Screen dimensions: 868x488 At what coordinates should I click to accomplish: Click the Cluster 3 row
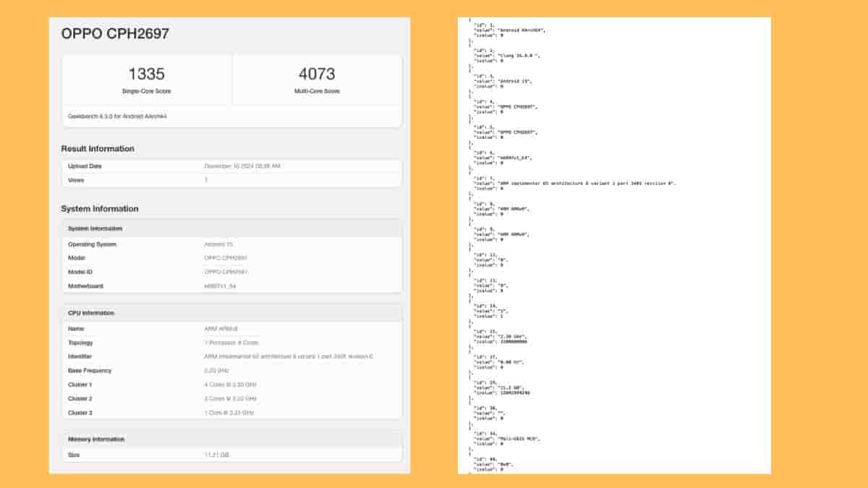coord(231,413)
